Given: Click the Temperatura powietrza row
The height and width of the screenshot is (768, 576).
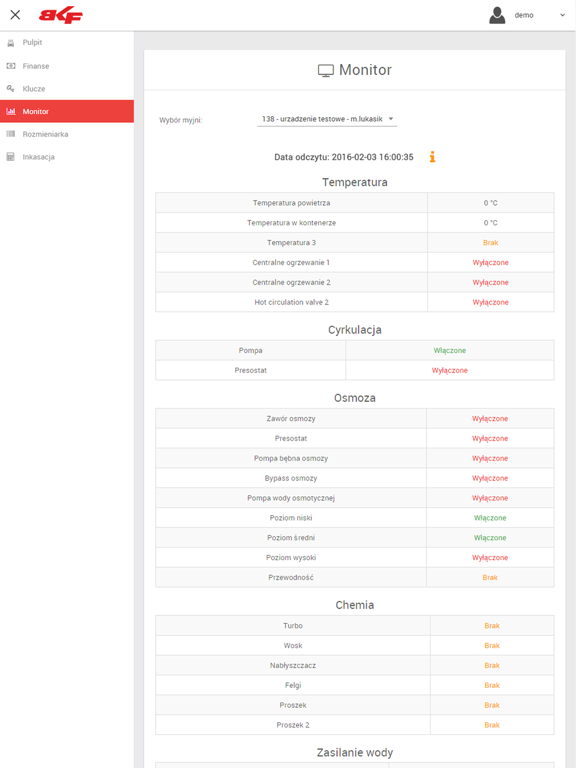Looking at the screenshot, I should tap(355, 203).
